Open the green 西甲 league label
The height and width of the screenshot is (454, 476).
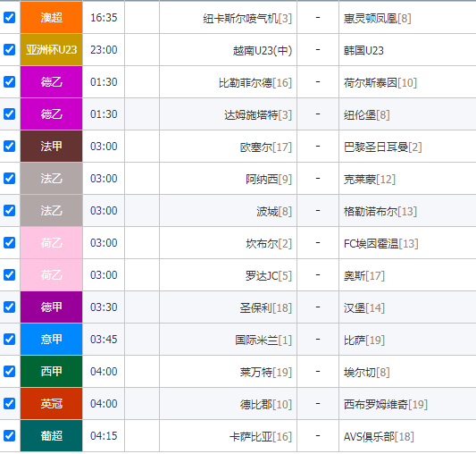pos(51,372)
